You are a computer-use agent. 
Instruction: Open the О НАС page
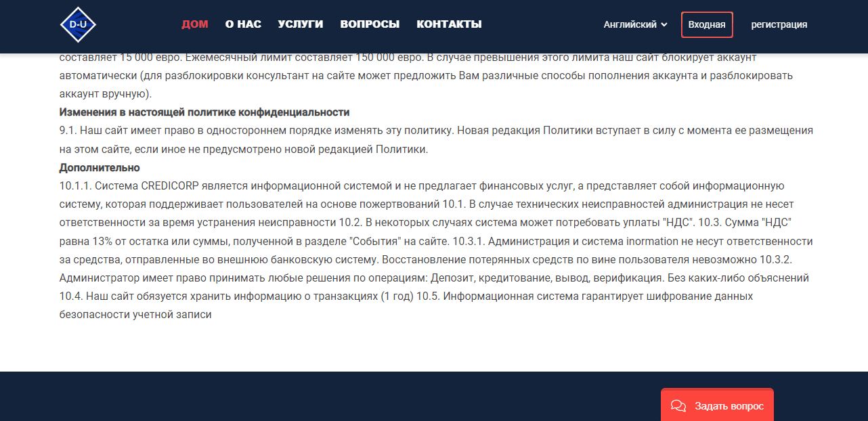(242, 24)
